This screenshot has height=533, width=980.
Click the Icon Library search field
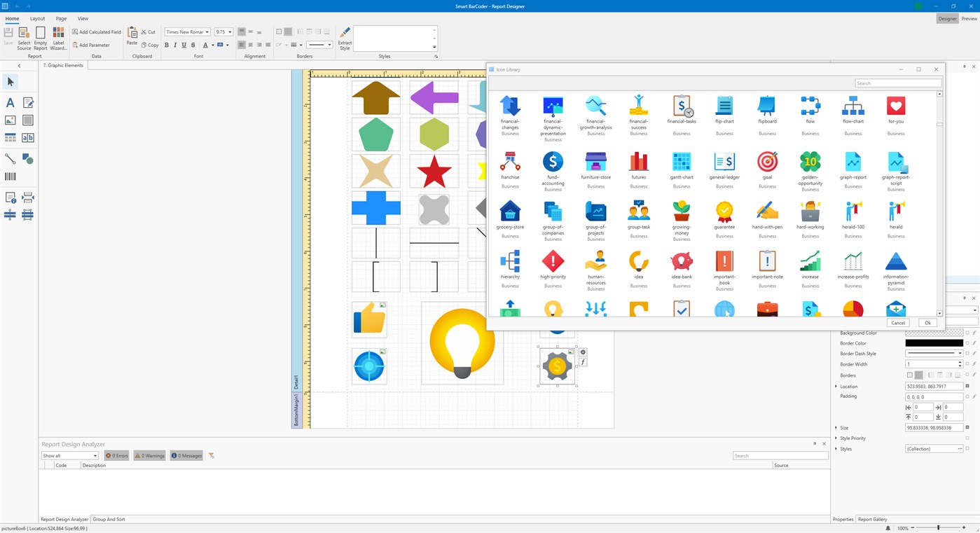click(897, 83)
